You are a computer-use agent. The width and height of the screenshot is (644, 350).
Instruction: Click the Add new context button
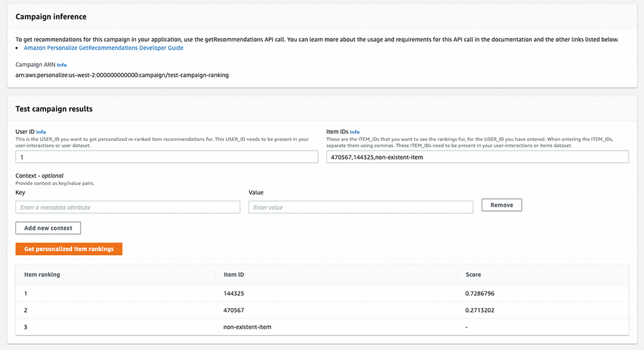pyautogui.click(x=48, y=228)
